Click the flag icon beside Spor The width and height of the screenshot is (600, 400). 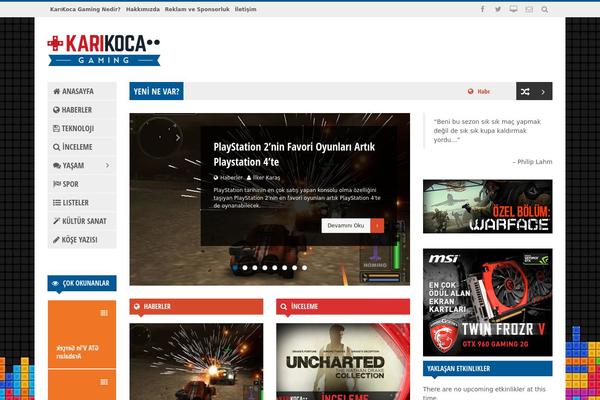pyautogui.click(x=57, y=184)
